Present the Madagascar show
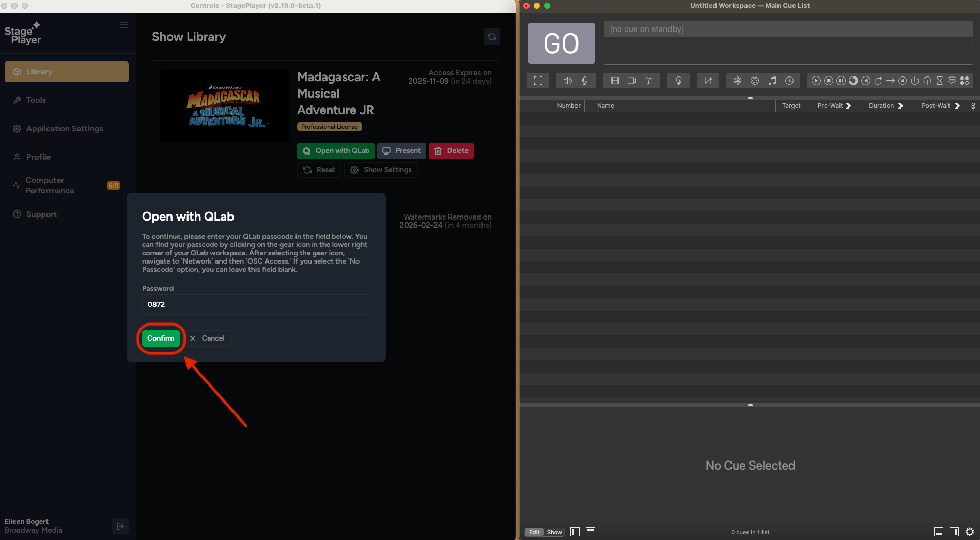The width and height of the screenshot is (980, 540). (x=402, y=151)
